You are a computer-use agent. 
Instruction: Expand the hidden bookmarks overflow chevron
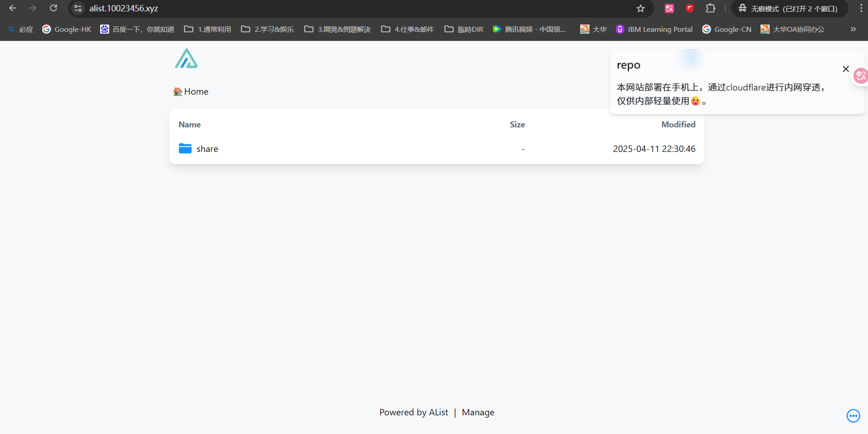pyautogui.click(x=853, y=29)
